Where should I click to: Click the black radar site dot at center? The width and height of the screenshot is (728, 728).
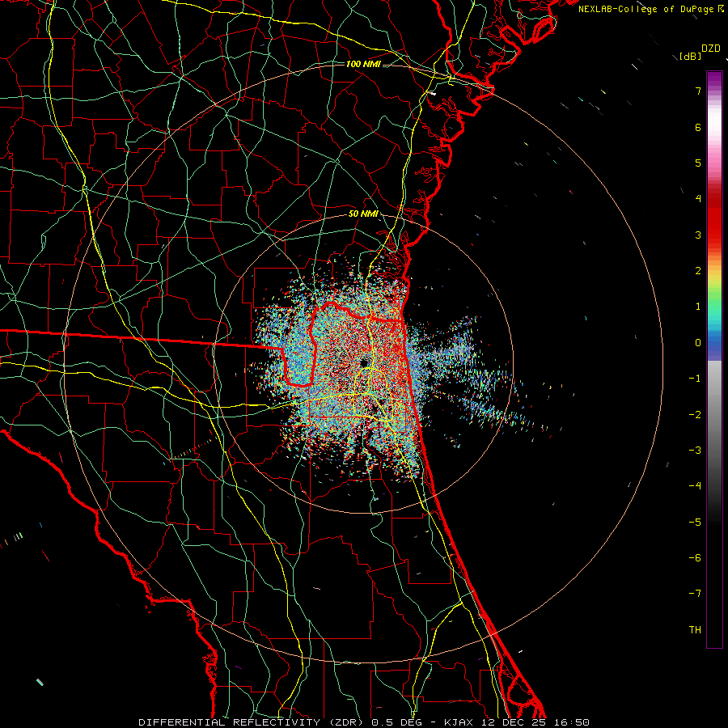click(x=363, y=362)
